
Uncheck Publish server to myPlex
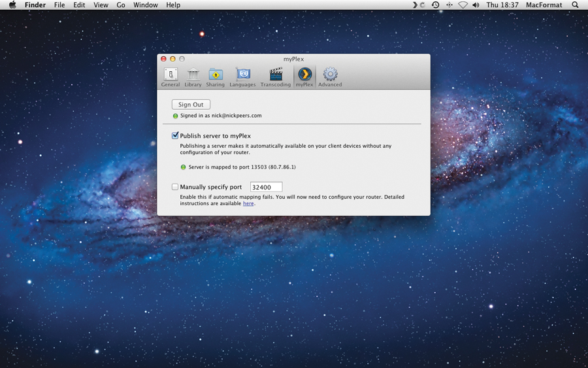[175, 136]
